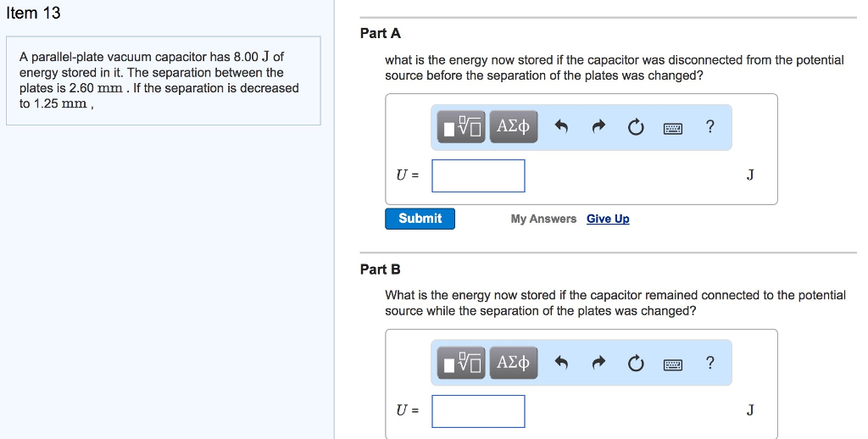Reset Part B answer with circular arrow
Image resolution: width=868 pixels, height=439 pixels.
(636, 364)
